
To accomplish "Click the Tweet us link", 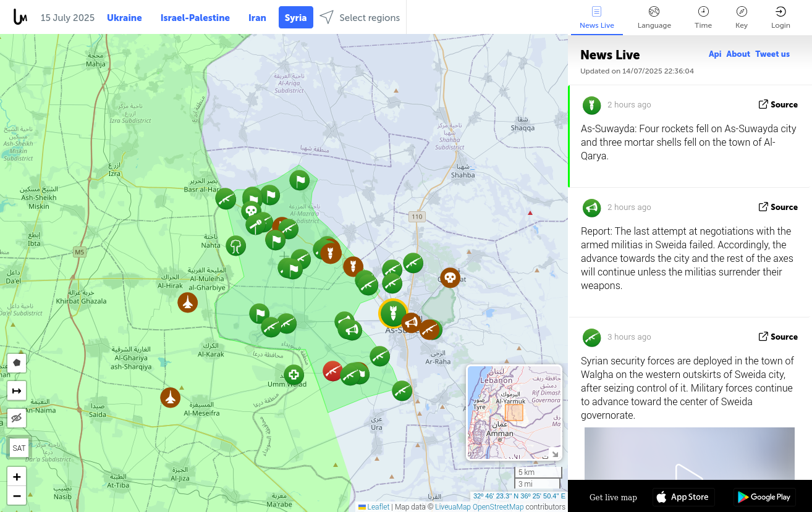I will pos(772,54).
